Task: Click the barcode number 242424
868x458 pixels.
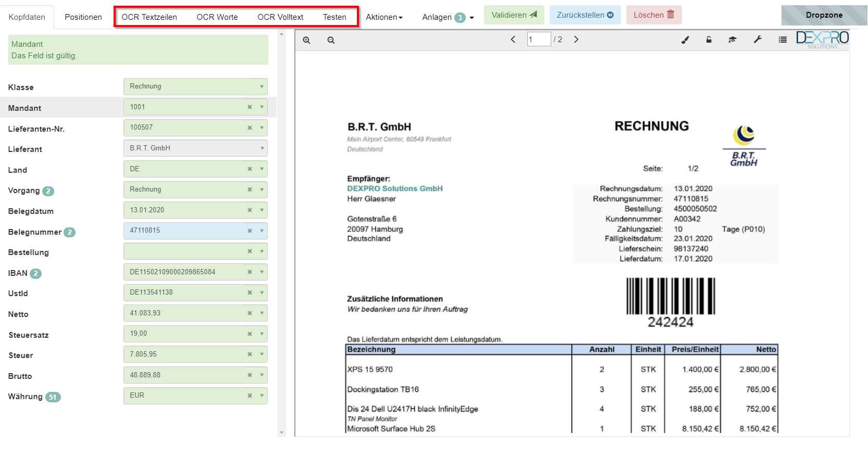Action: click(x=671, y=322)
